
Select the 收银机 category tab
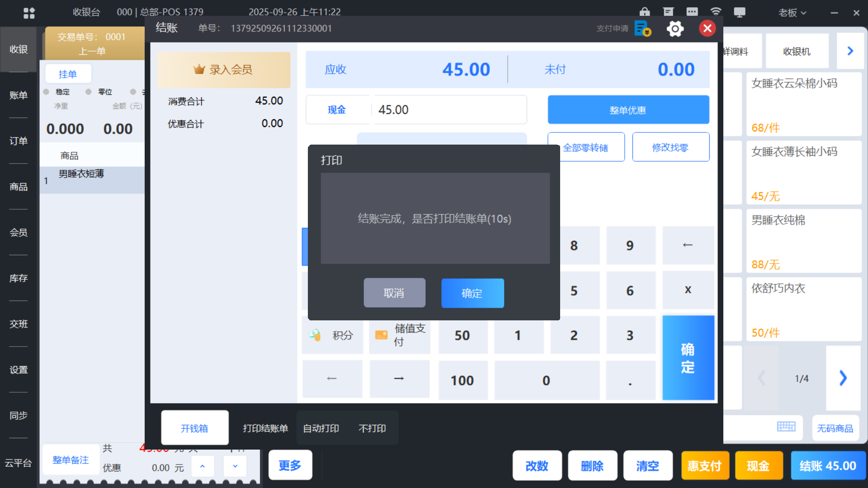pyautogui.click(x=797, y=52)
